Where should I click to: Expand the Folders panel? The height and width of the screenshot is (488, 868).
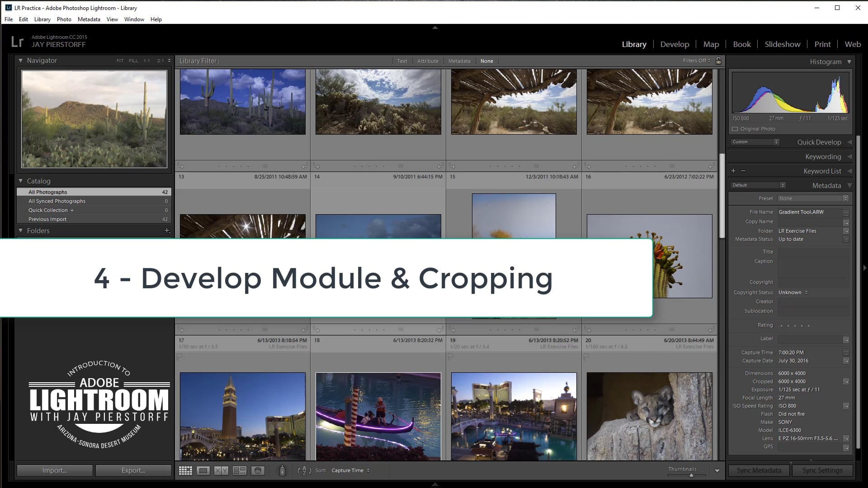pos(20,230)
